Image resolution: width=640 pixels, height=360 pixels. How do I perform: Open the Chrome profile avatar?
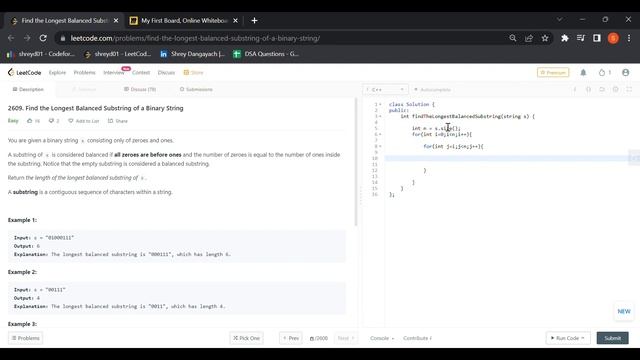[x=613, y=38]
